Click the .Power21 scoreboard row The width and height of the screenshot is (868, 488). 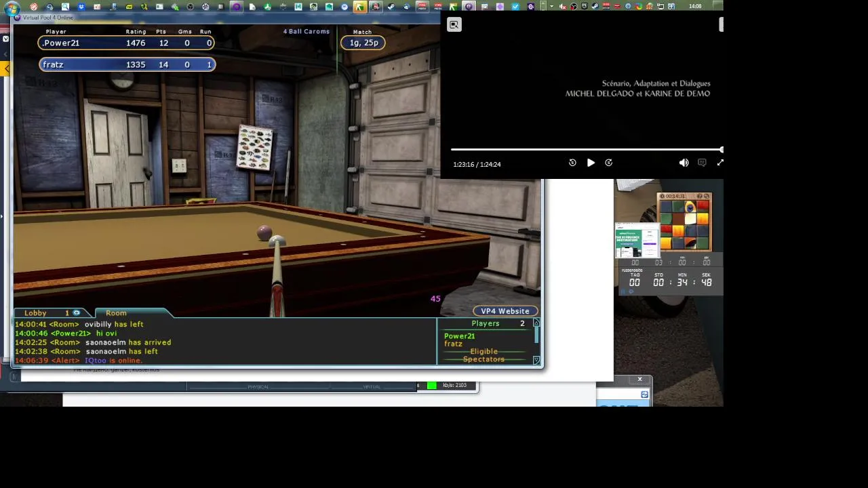127,43
